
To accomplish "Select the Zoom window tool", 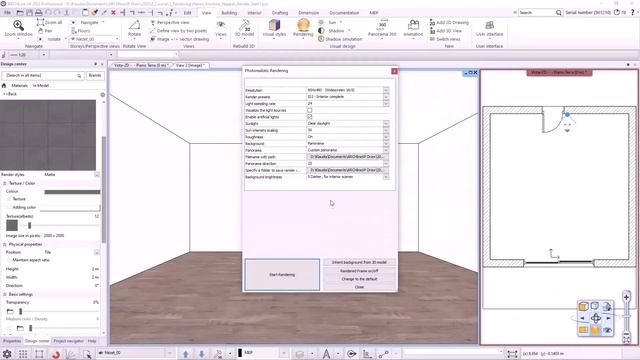I will [x=18, y=29].
